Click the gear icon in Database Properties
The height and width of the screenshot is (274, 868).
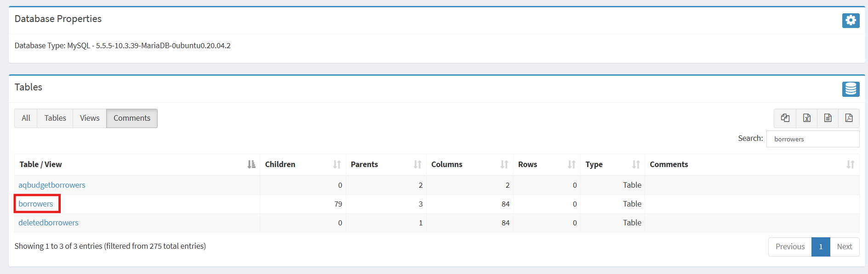[851, 20]
